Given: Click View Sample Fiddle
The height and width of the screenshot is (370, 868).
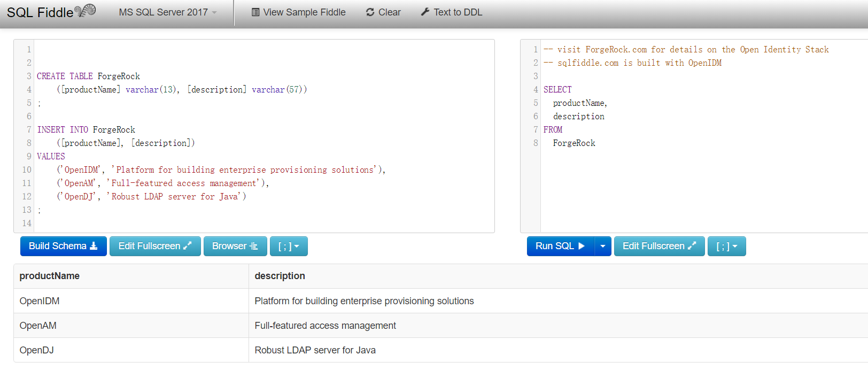Looking at the screenshot, I should (298, 12).
